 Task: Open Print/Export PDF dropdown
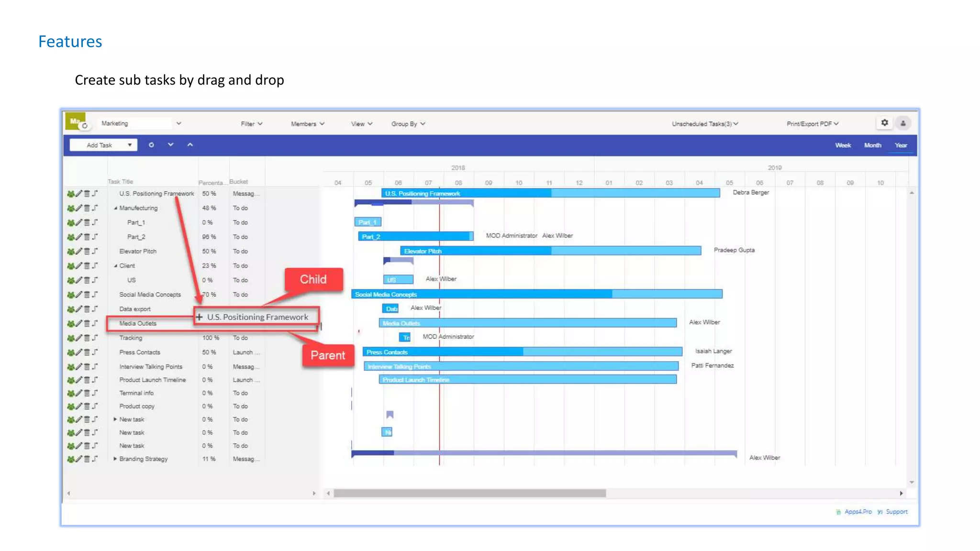(x=813, y=124)
